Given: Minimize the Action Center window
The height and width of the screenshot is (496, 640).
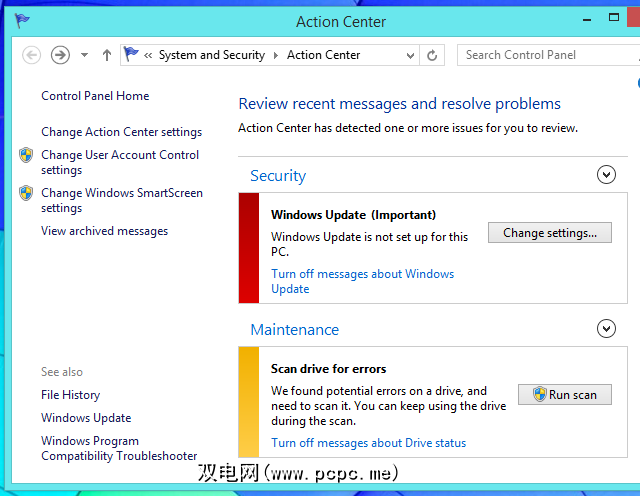Looking at the screenshot, I should [587, 19].
